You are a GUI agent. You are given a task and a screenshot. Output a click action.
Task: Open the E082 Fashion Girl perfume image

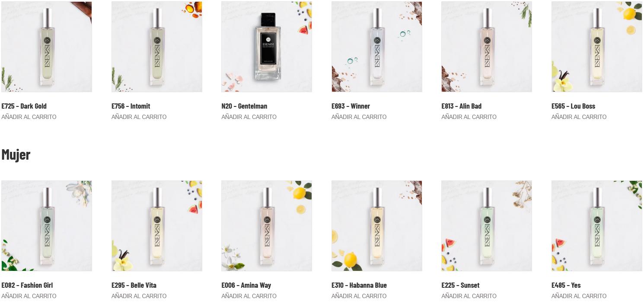click(47, 226)
